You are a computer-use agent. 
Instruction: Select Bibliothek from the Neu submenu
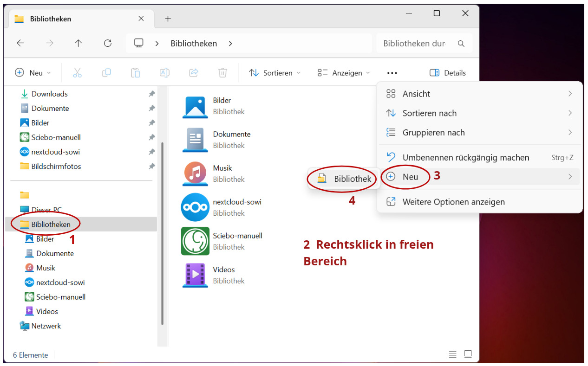pyautogui.click(x=346, y=179)
